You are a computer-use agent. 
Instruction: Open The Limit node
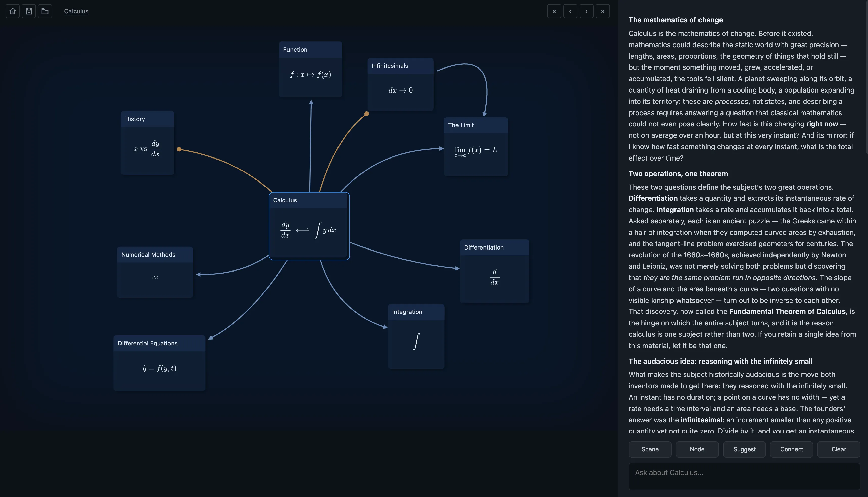click(476, 147)
